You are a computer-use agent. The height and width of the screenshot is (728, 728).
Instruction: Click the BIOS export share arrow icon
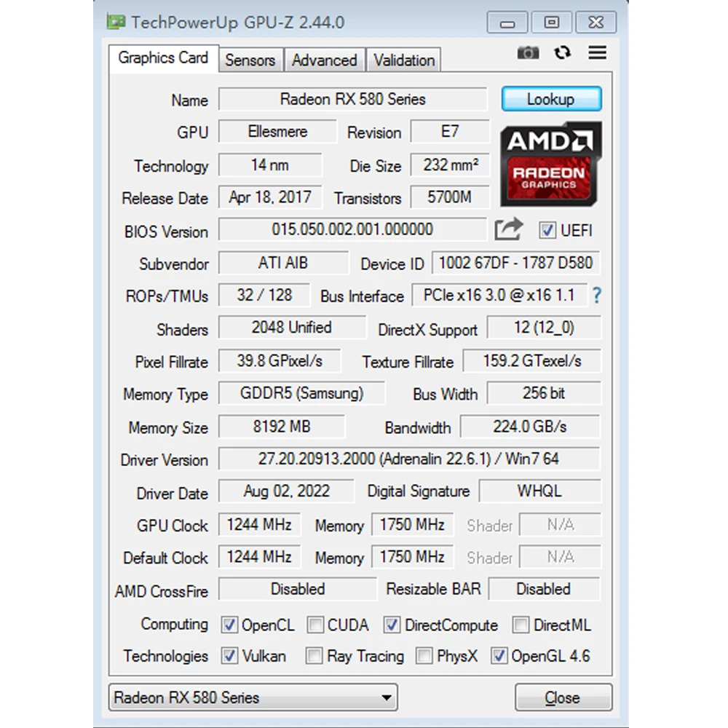509,229
